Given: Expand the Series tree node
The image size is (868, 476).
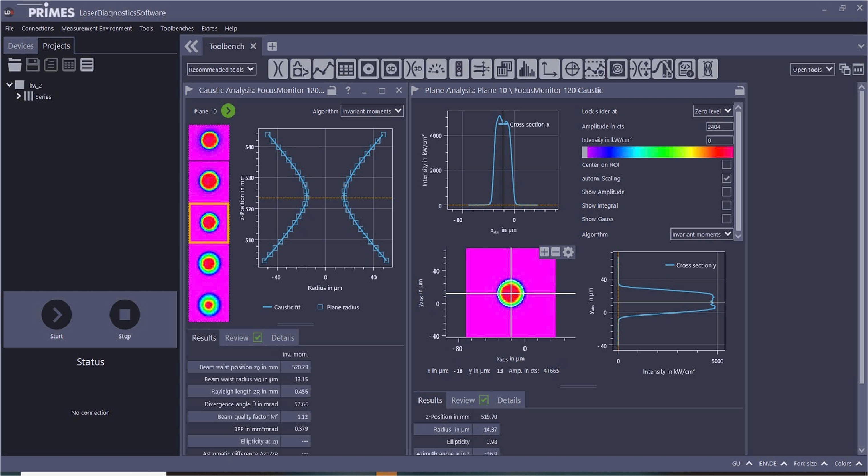Looking at the screenshot, I should 19,96.
